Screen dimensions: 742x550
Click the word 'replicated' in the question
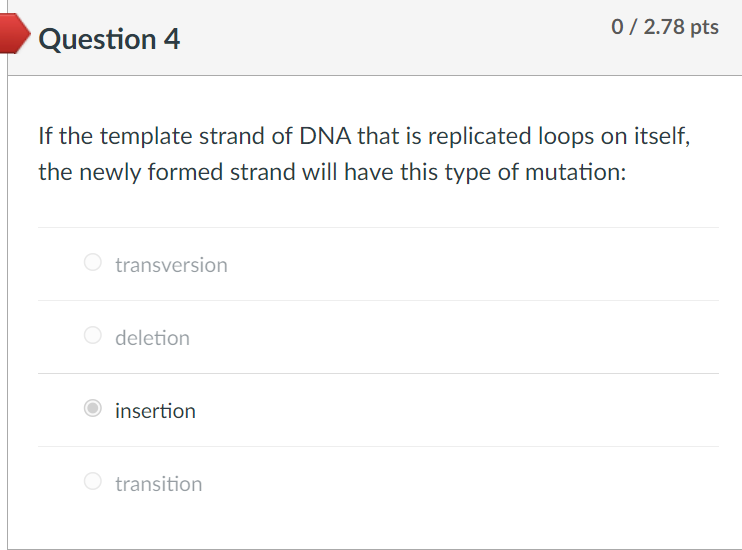tap(480, 137)
